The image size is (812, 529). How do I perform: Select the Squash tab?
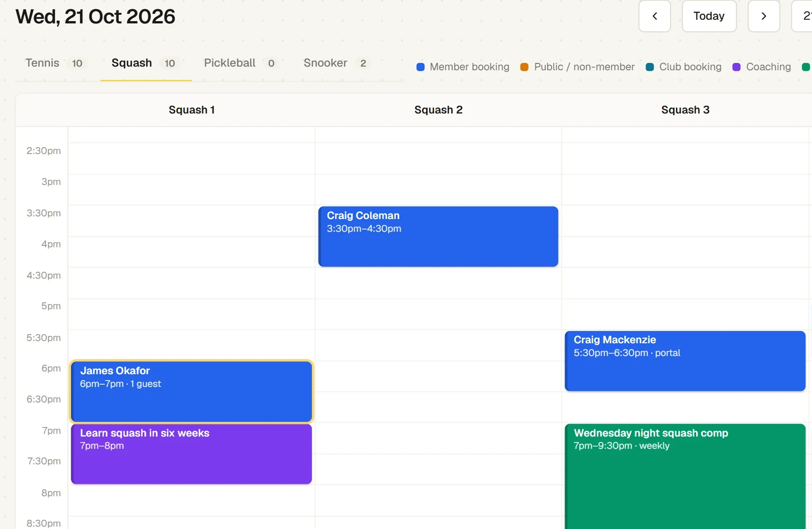coord(146,63)
